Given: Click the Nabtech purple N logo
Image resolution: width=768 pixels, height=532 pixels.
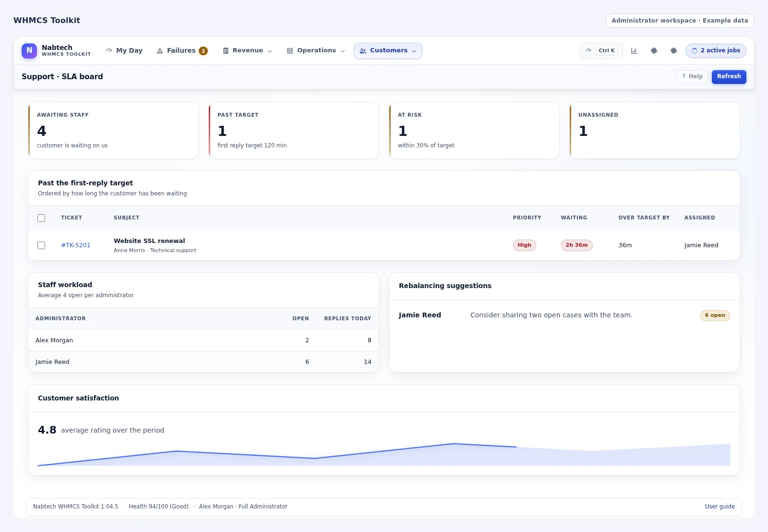Looking at the screenshot, I should pos(29,50).
